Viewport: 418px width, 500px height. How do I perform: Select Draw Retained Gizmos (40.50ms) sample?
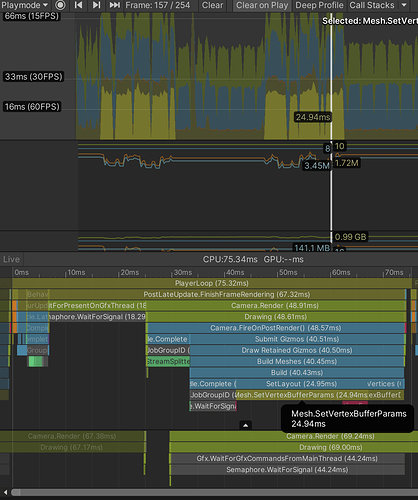tap(297, 350)
